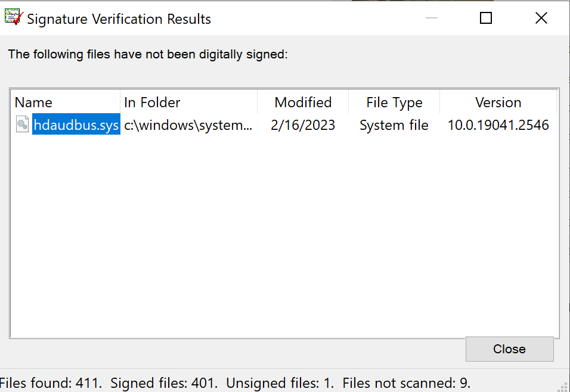570x392 pixels.
Task: Click the File Type column header
Action: [x=394, y=102]
